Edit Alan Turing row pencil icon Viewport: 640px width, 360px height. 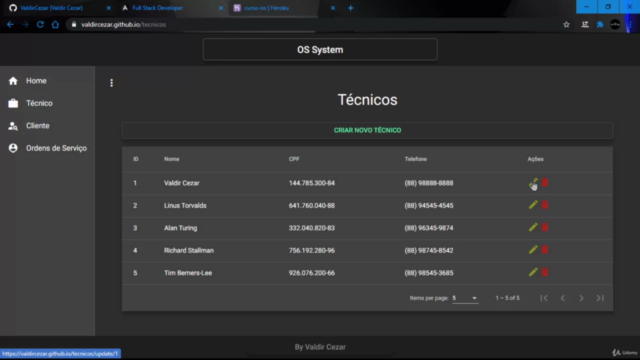pyautogui.click(x=533, y=227)
